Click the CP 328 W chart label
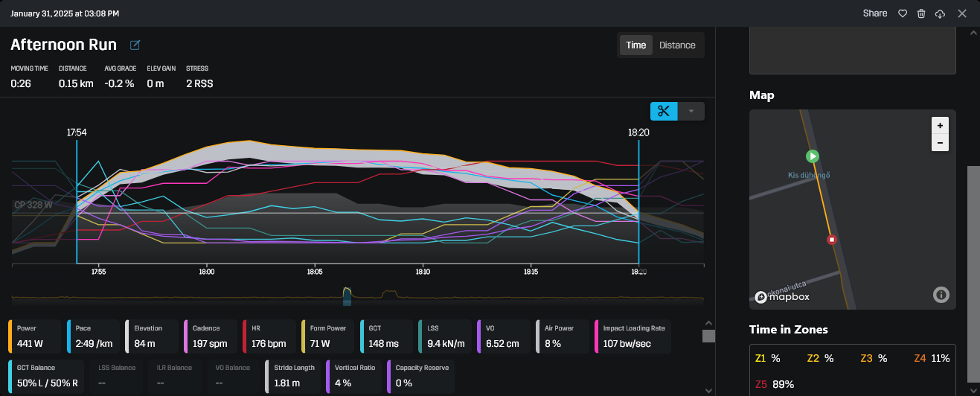 (33, 205)
